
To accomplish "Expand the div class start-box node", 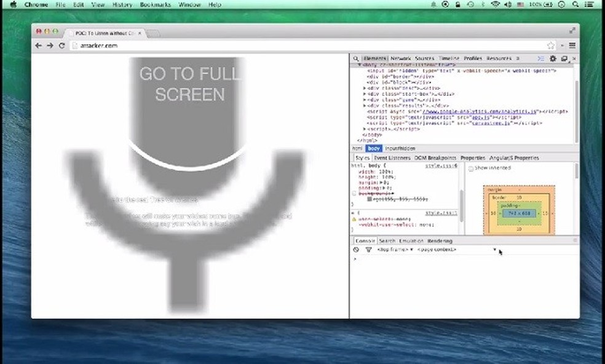I will tap(364, 94).
